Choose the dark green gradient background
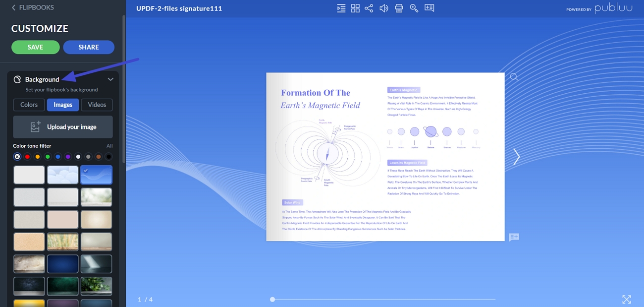 point(63,286)
